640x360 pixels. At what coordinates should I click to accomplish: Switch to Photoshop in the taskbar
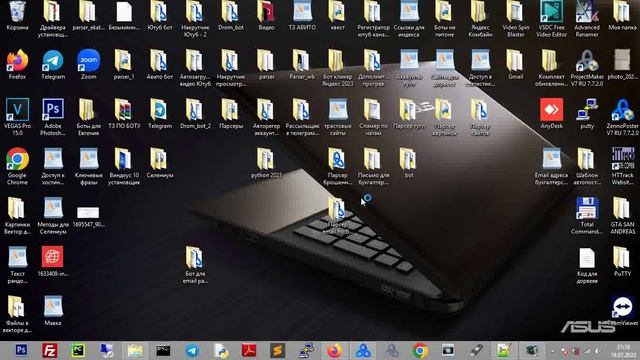click(x=21, y=350)
